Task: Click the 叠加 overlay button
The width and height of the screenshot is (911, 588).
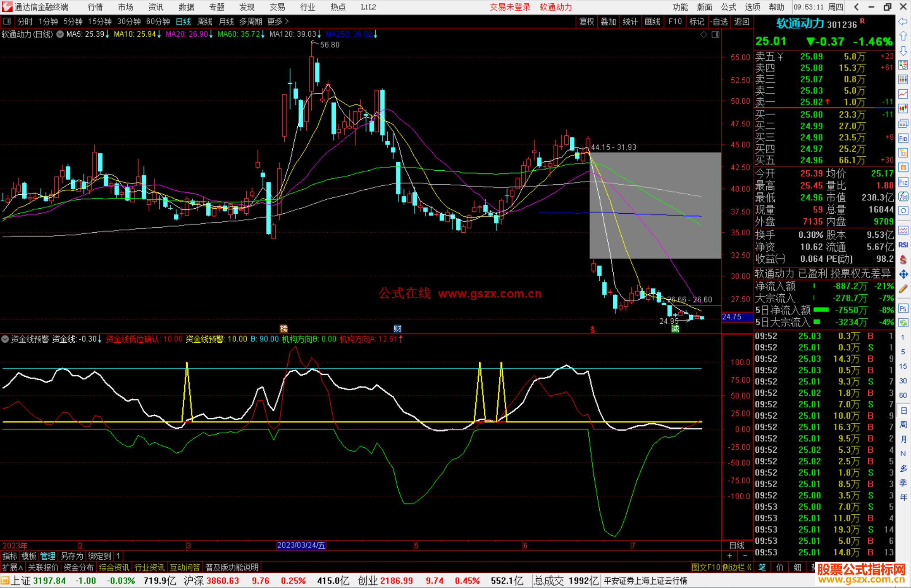Action: click(x=609, y=21)
